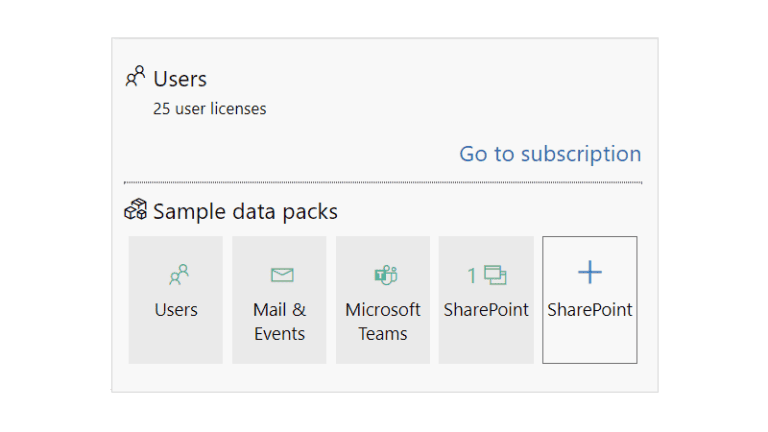
Task: Select the Mail & Events tile label
Action: point(279,322)
